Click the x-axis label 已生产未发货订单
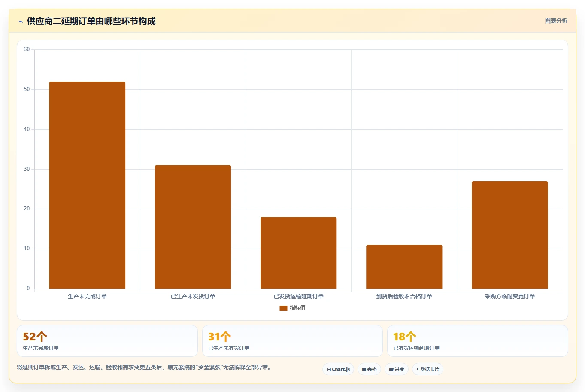The image size is (585, 392). [x=193, y=296]
